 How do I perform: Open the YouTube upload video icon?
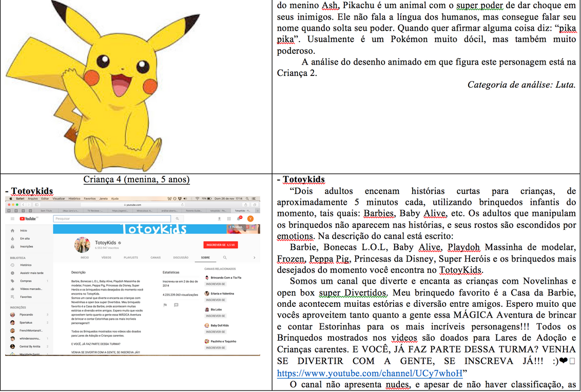[x=219, y=219]
